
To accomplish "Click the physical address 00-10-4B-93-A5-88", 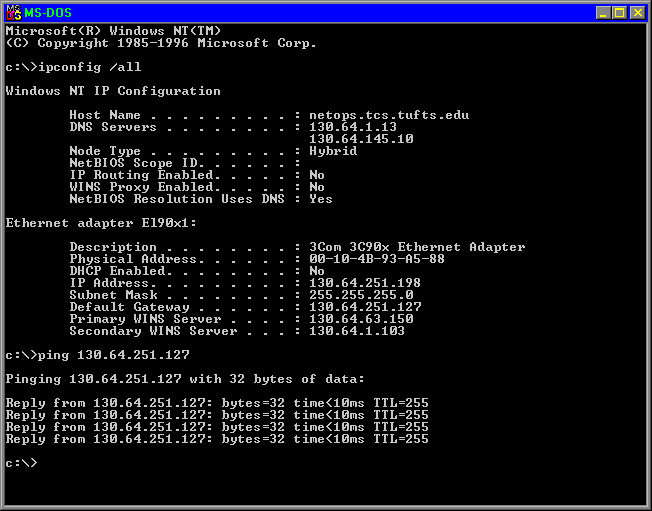I will [377, 259].
